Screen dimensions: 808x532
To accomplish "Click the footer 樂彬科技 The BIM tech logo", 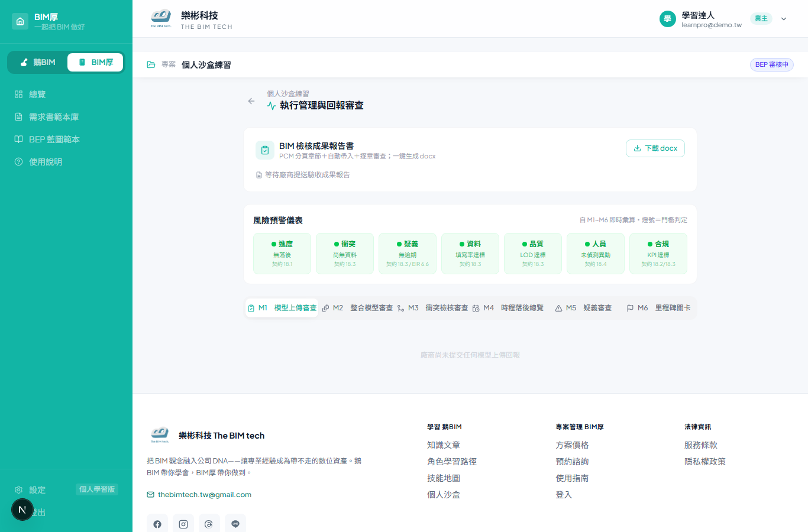I will pyautogui.click(x=160, y=435).
